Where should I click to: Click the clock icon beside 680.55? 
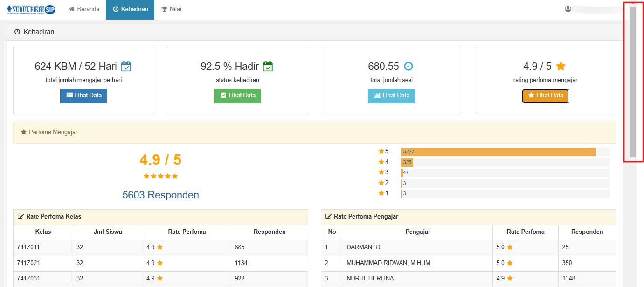click(408, 66)
